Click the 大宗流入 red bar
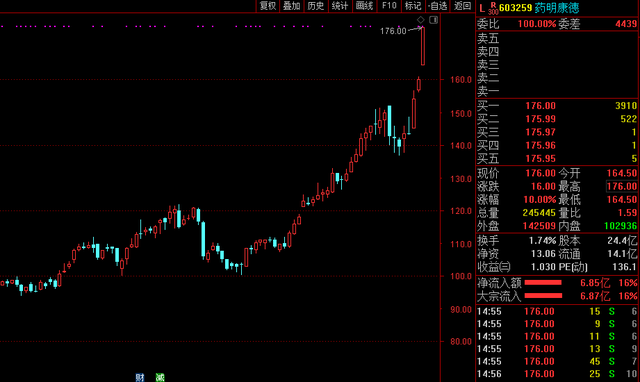Image resolution: width=640 pixels, height=382 pixels. [543, 295]
